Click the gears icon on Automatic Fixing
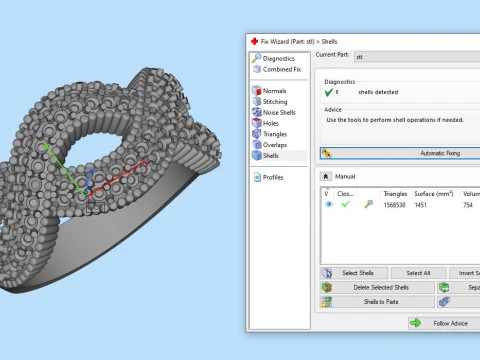 point(327,153)
